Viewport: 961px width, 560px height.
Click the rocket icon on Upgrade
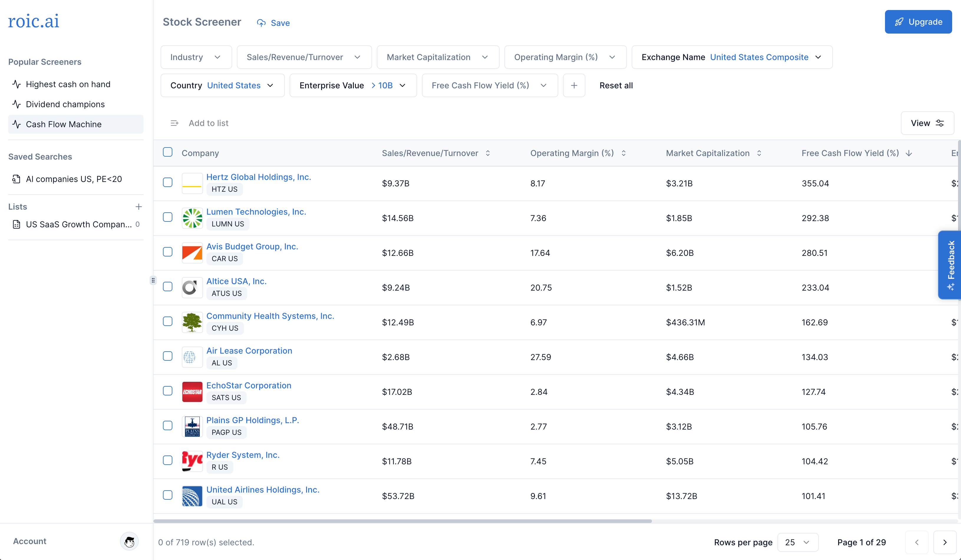click(x=899, y=22)
